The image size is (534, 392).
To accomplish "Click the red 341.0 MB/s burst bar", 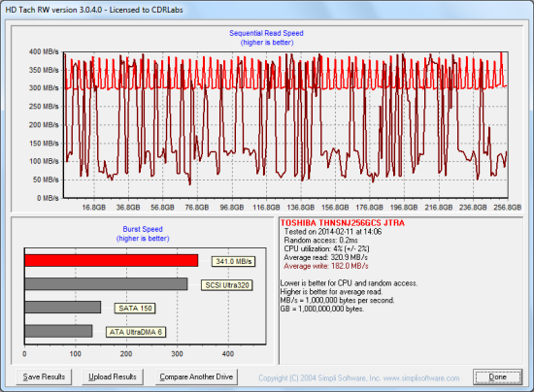I will point(112,261).
